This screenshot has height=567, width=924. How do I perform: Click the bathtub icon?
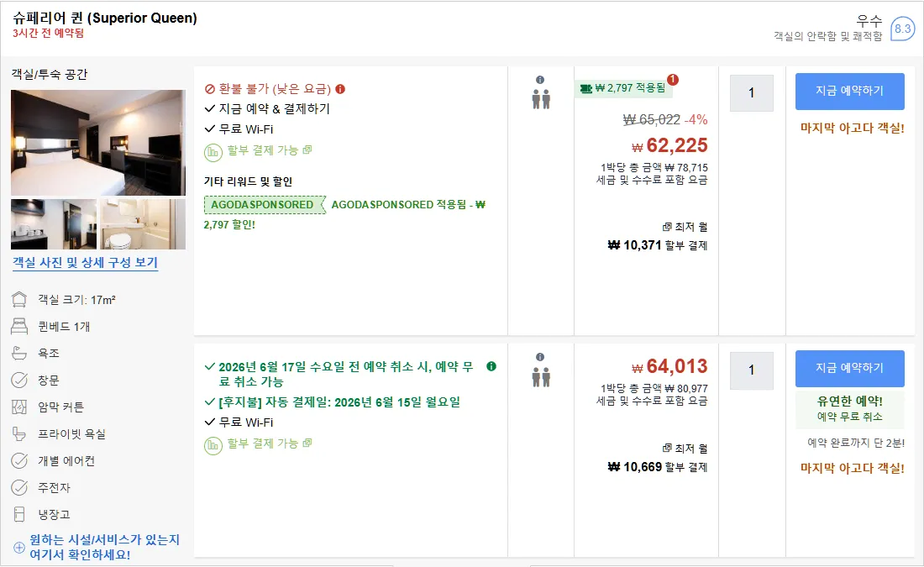coord(19,353)
